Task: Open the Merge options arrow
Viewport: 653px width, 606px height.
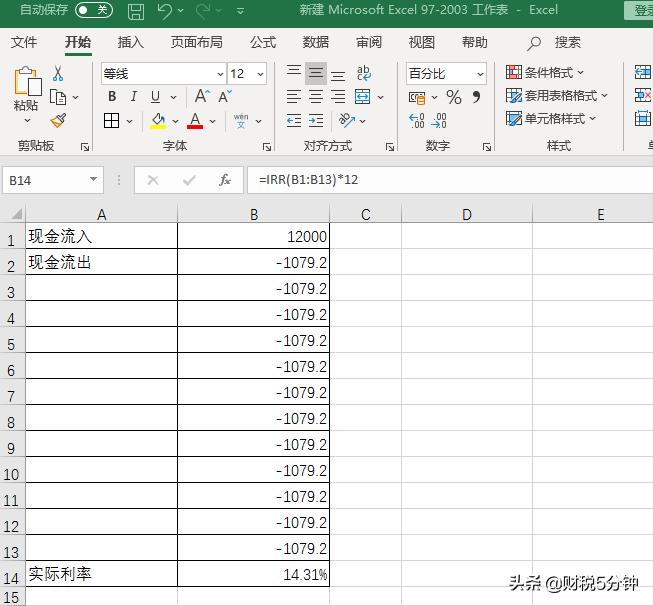Action: pos(380,97)
